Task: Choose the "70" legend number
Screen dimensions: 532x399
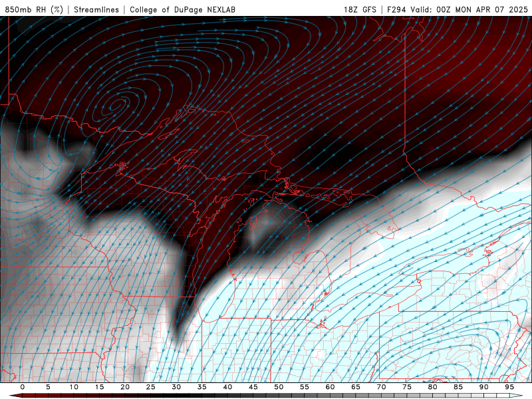Action: click(x=381, y=387)
